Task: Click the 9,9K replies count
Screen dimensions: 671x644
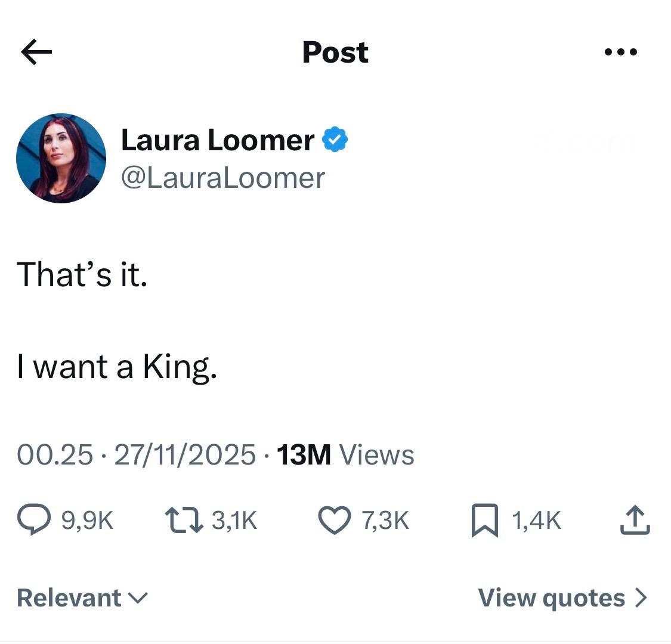Action: pos(87,521)
